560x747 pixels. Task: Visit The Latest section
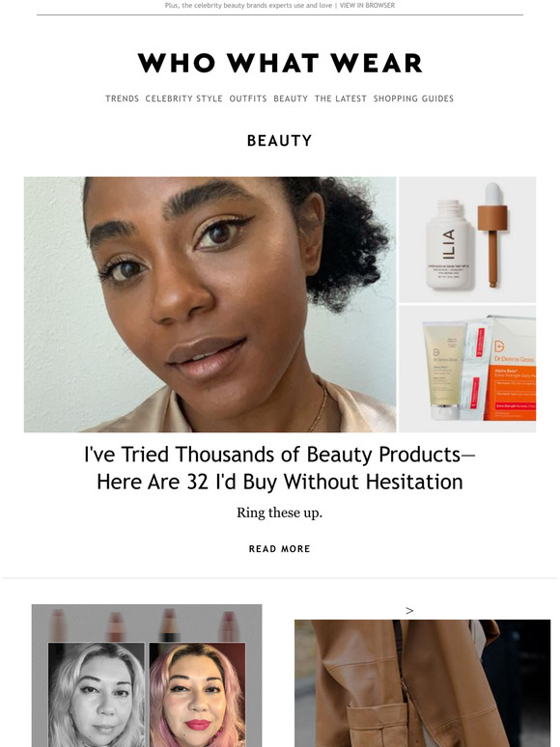(341, 98)
